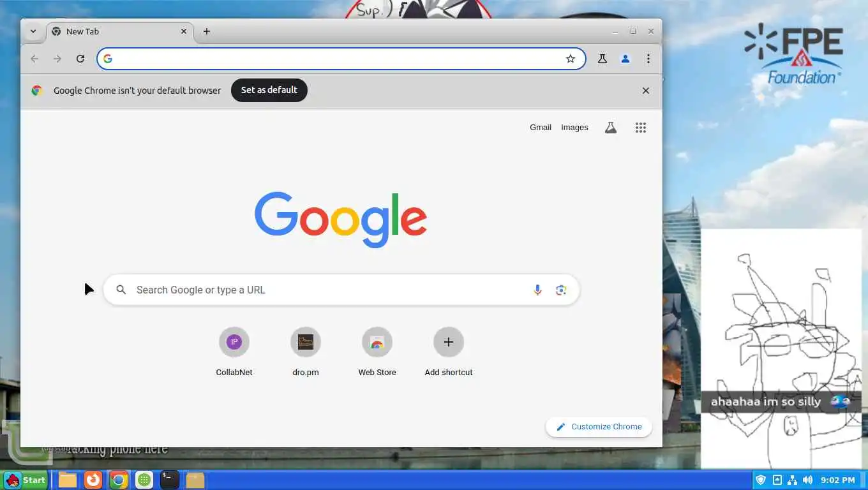Click the Customize Chrome button
This screenshot has width=868, height=490.
tap(599, 427)
